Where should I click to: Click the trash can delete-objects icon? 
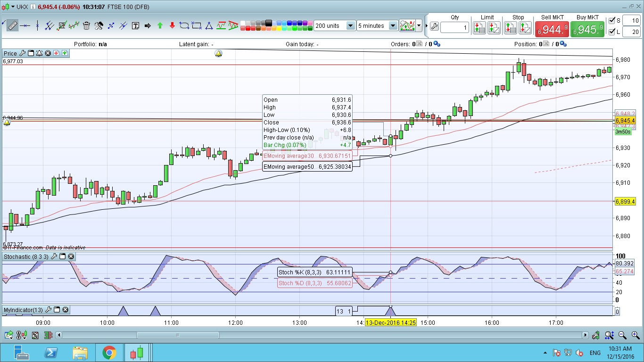pos(86,25)
